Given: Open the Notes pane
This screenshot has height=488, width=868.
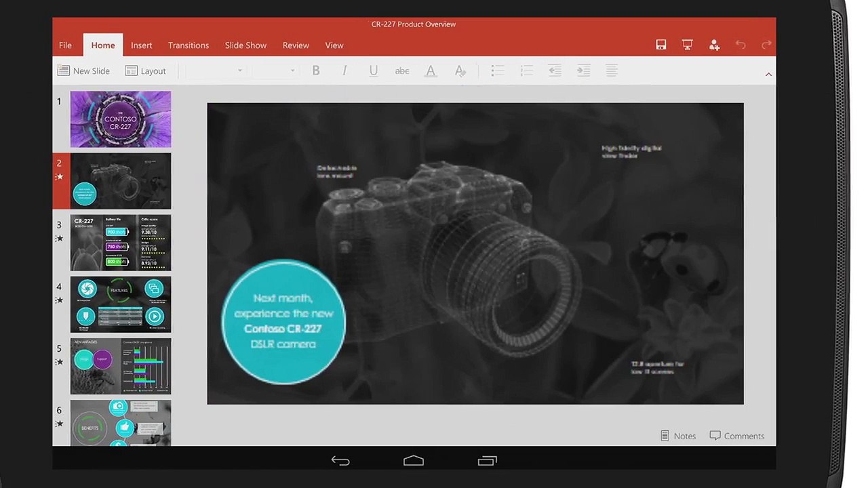Looking at the screenshot, I should (x=678, y=436).
